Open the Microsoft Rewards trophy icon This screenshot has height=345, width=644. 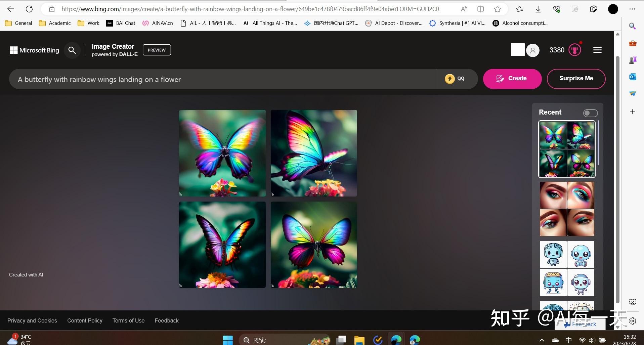point(575,50)
